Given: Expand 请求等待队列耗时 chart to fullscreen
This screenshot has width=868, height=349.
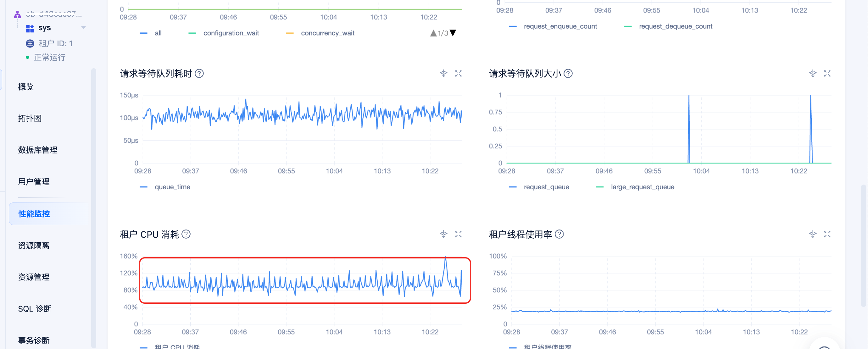Looking at the screenshot, I should [x=458, y=74].
